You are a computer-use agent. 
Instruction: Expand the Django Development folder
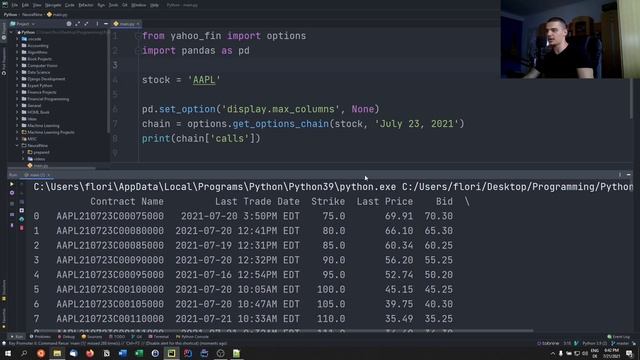(18, 79)
